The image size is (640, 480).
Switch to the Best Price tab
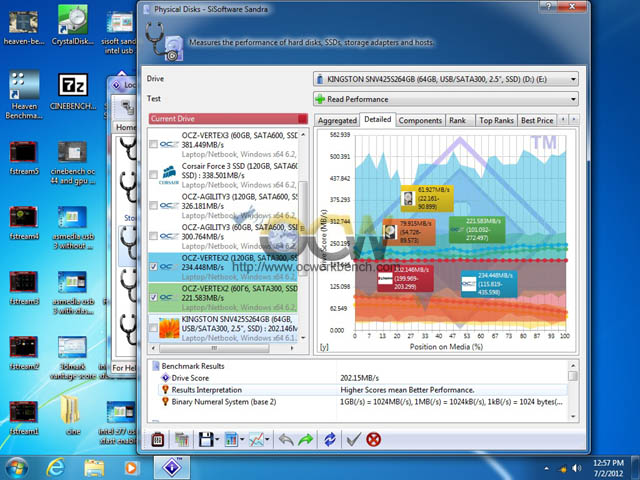point(537,120)
